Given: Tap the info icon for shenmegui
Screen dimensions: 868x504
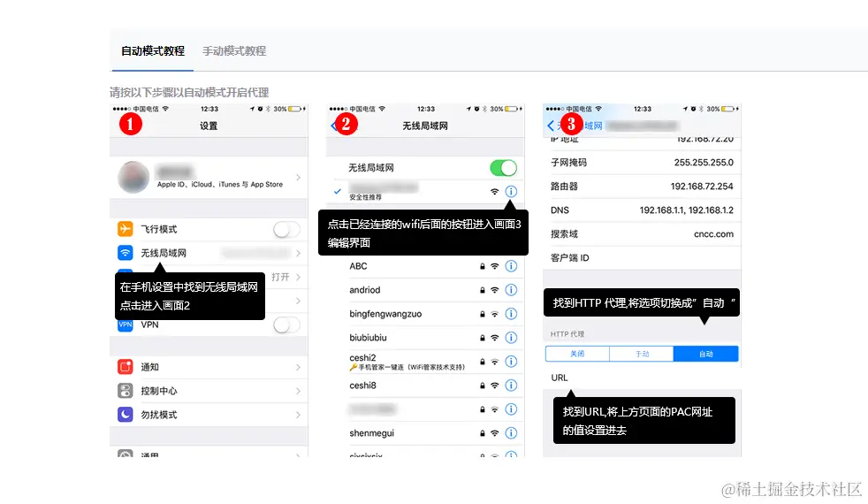Looking at the screenshot, I should (511, 432).
